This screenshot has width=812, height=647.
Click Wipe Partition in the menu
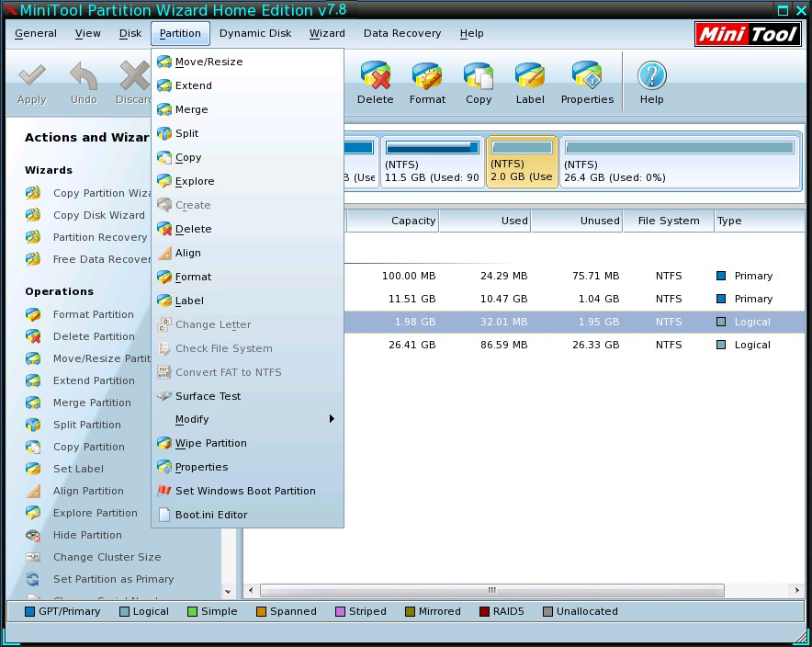coord(210,443)
